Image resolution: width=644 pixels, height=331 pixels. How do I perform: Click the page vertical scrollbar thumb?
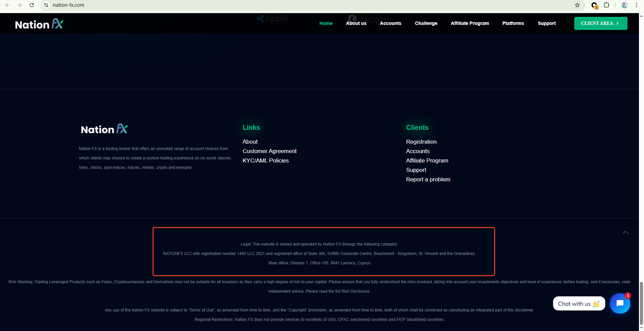(x=641, y=303)
